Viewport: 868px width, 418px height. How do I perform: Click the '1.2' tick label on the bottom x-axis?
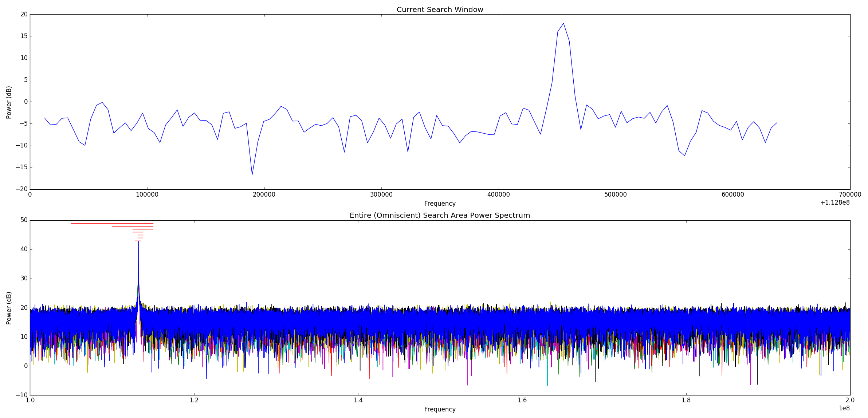[194, 401]
